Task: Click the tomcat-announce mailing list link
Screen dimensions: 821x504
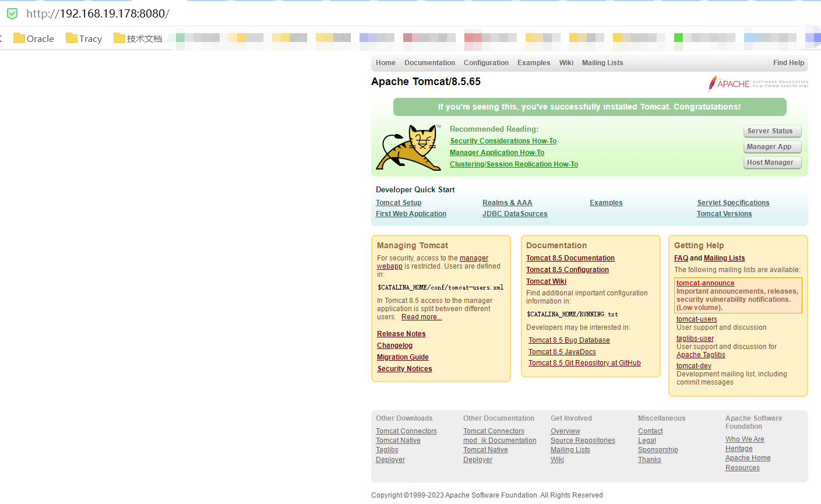Action: pyautogui.click(x=705, y=283)
